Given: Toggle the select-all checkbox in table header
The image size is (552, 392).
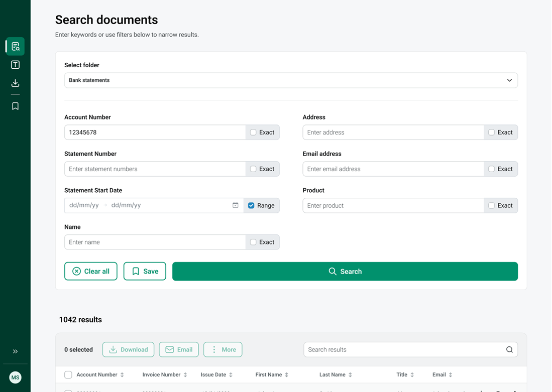Looking at the screenshot, I should [x=68, y=375].
